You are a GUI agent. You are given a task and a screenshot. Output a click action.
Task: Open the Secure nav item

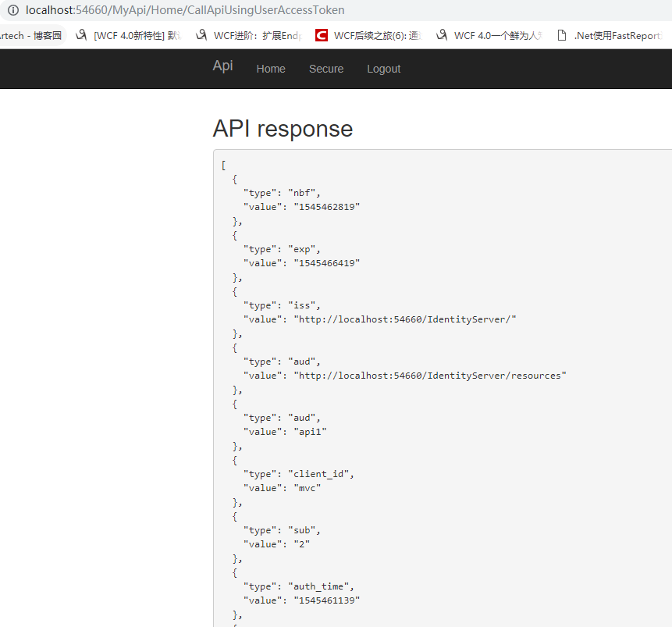(326, 69)
